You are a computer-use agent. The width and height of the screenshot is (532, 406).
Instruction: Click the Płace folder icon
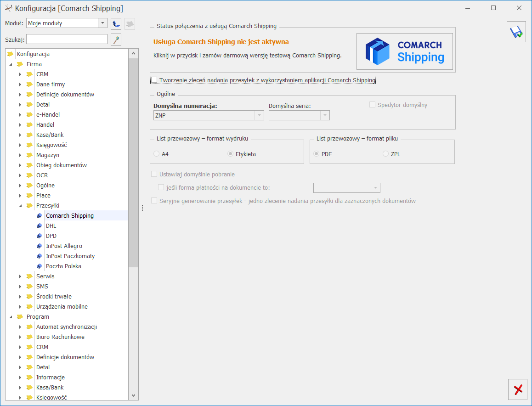click(29, 196)
